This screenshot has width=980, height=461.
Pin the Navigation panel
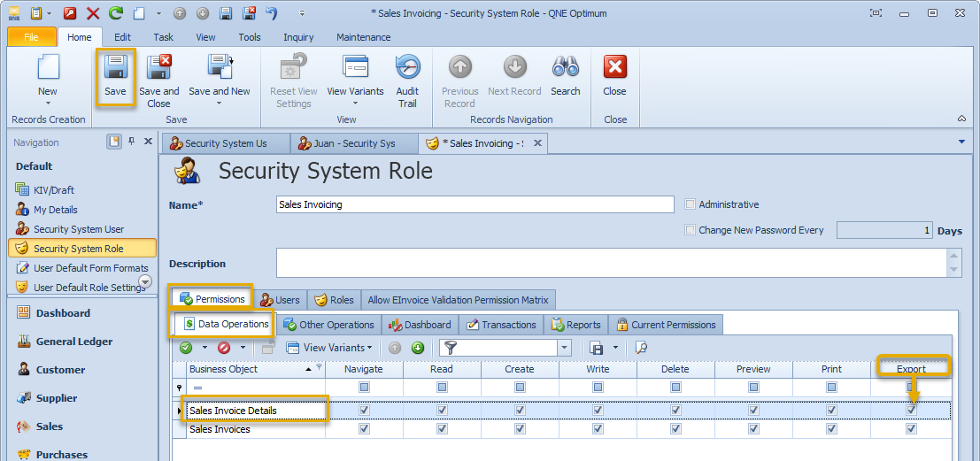pyautogui.click(x=131, y=142)
